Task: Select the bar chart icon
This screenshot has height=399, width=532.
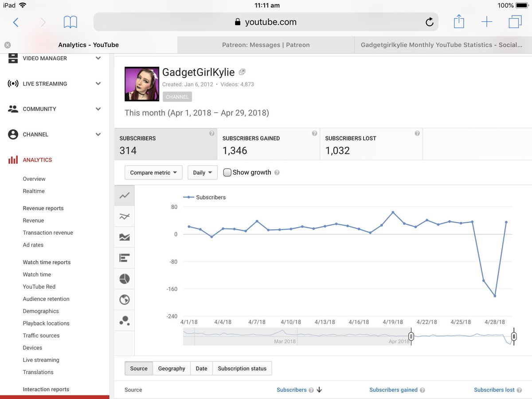Action: click(x=125, y=258)
